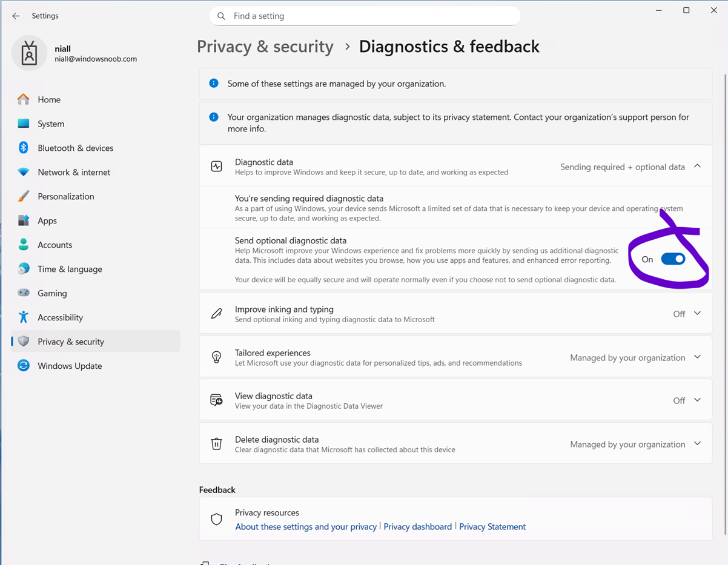Viewport: 728px width, 565px height.
Task: Expand Improve inking and typing
Action: pos(697,314)
